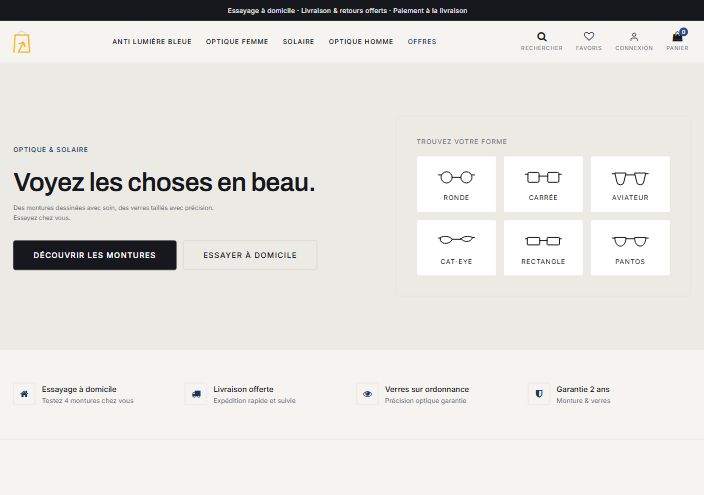
Task: Open Solaire menu item
Action: 299,41
